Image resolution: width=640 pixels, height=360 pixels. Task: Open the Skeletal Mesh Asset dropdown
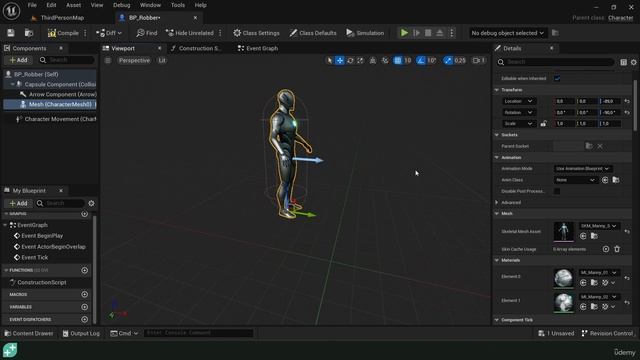tap(598, 226)
